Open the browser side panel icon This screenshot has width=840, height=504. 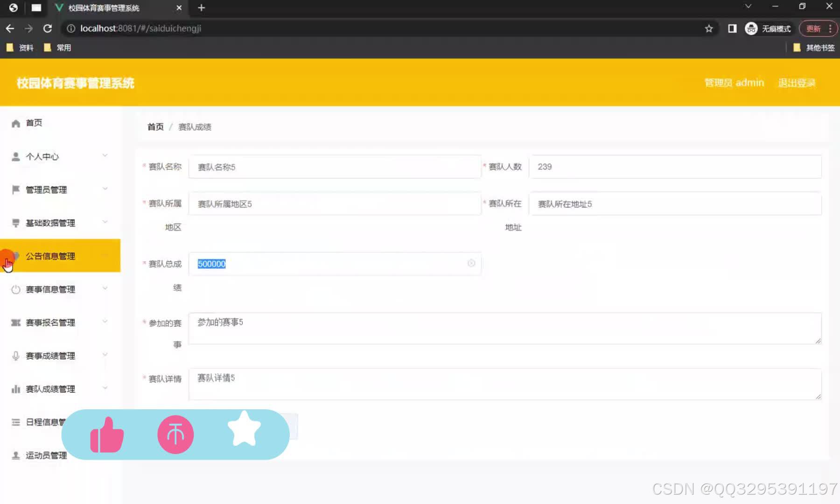click(732, 28)
